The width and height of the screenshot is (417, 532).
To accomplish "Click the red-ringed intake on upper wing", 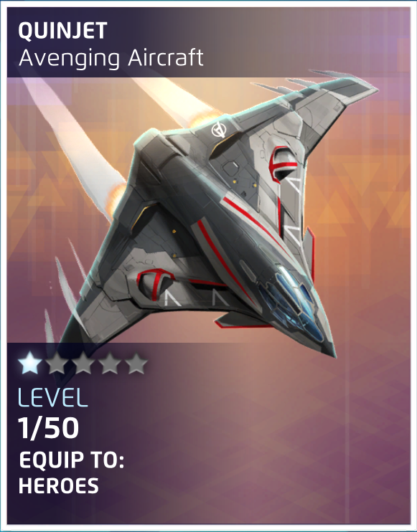I will pyautogui.click(x=283, y=163).
